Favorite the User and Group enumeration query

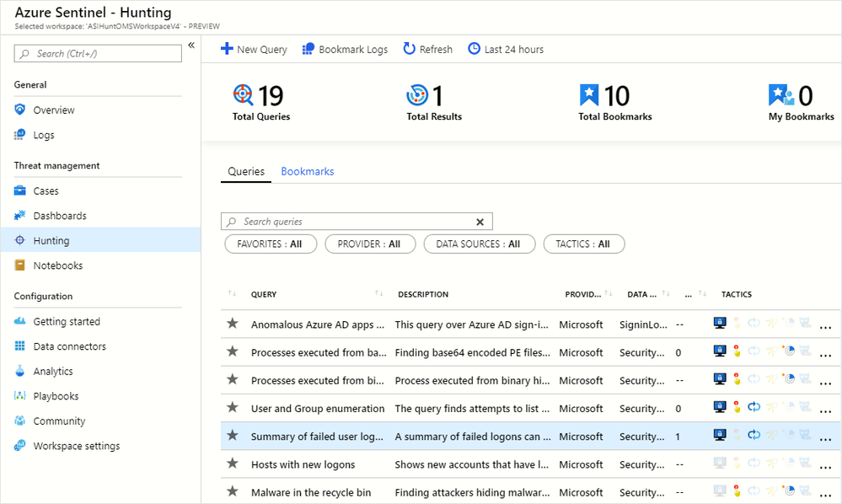[x=232, y=407]
